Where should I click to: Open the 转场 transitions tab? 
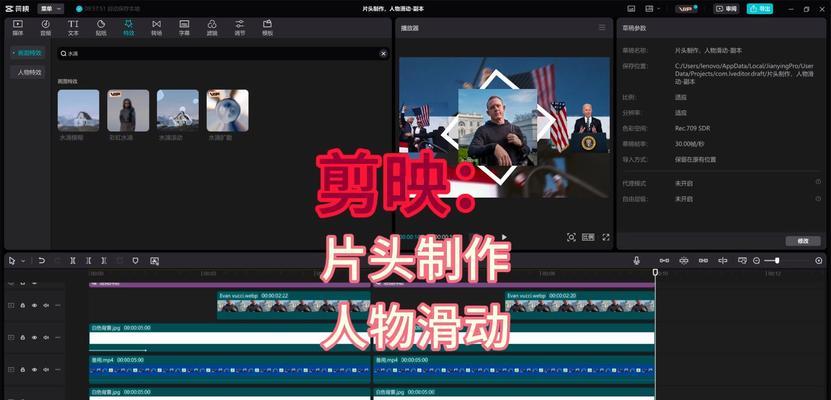(156, 28)
